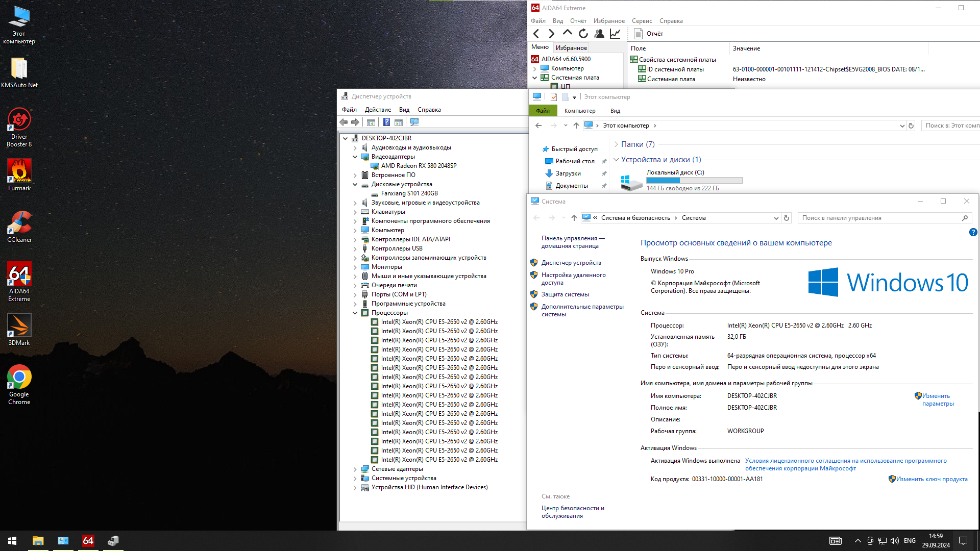Click Device Manager help question-mark icon
The image size is (980, 551).
[386, 122]
